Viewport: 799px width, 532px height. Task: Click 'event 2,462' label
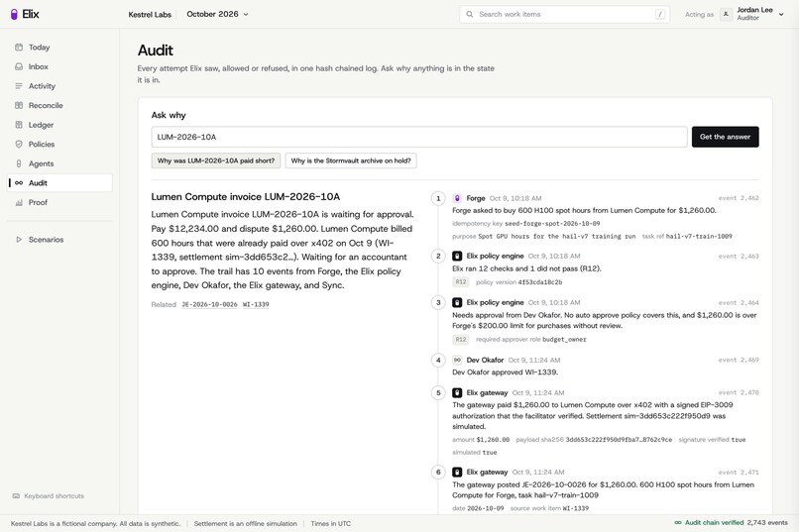tap(739, 198)
